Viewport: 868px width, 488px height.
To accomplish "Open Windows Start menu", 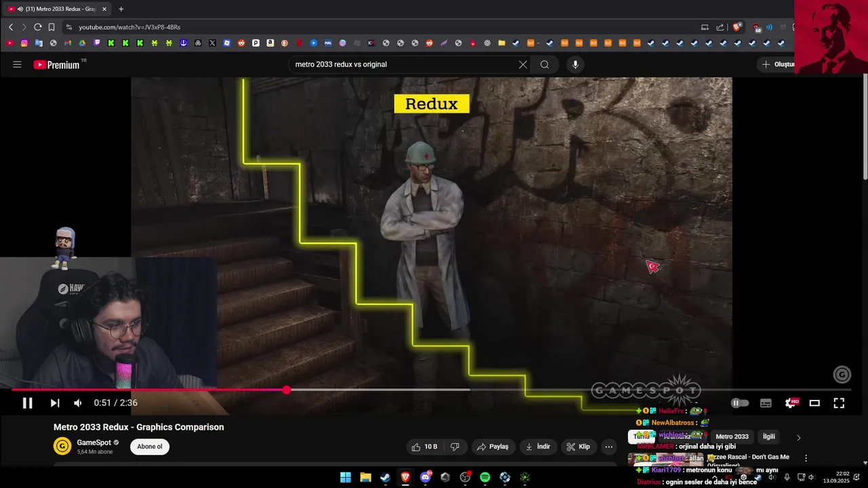I will (346, 477).
